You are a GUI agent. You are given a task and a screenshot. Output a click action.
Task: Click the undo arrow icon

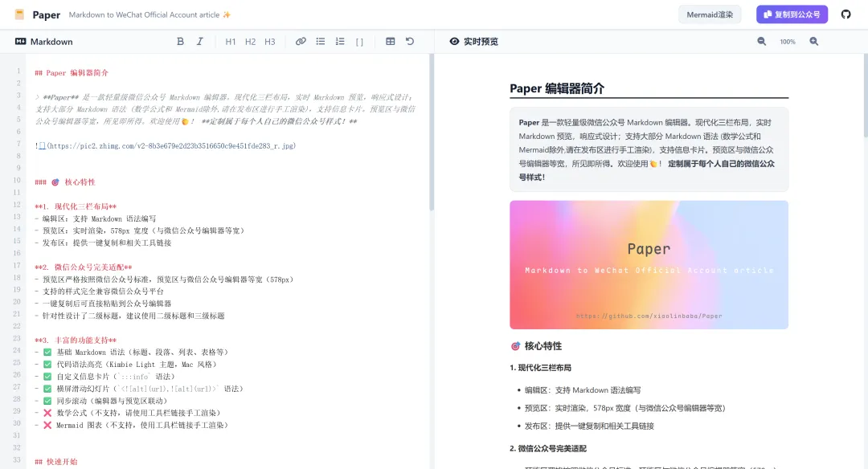tap(410, 42)
